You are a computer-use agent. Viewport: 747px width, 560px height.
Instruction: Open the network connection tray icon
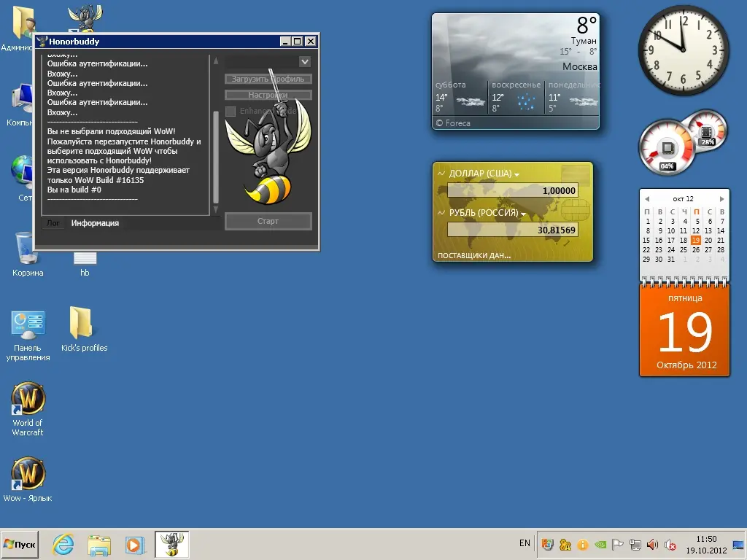pos(635,544)
